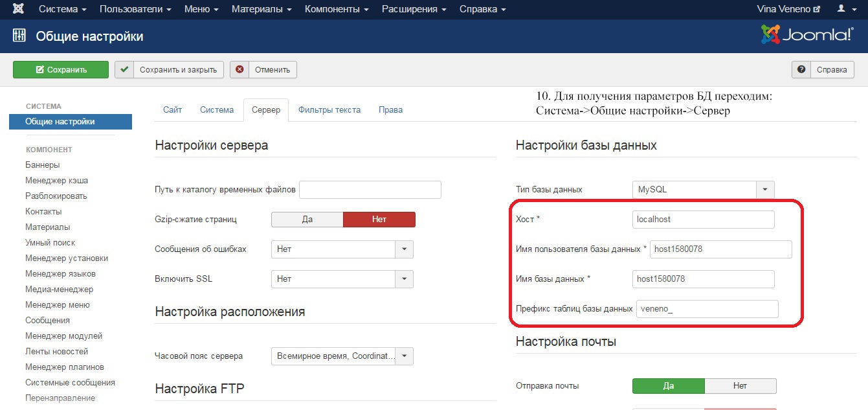Open Перенаправление in sidebar
868x410 pixels.
pyautogui.click(x=60, y=398)
